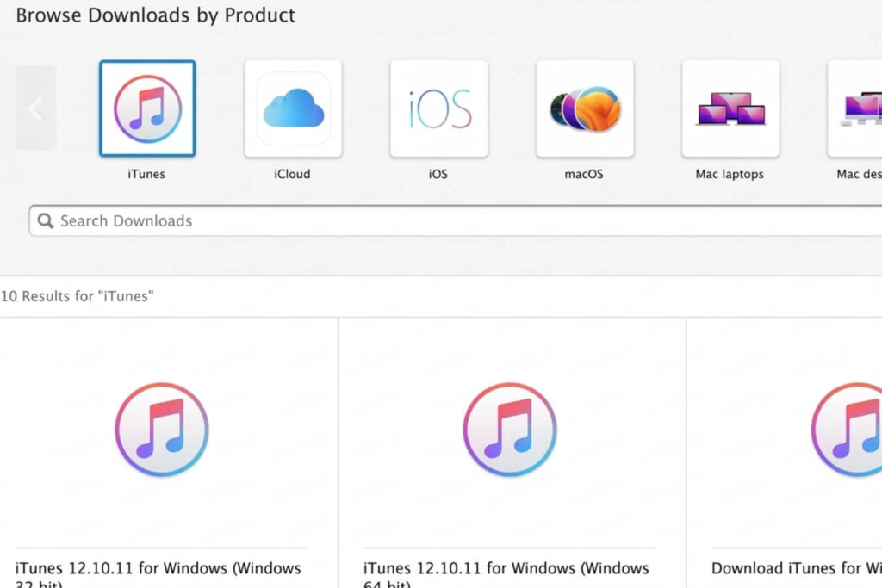This screenshot has width=882, height=588.
Task: Open iTunes 12.10.11 Windows 64 bit thumbnail
Action: (x=510, y=430)
